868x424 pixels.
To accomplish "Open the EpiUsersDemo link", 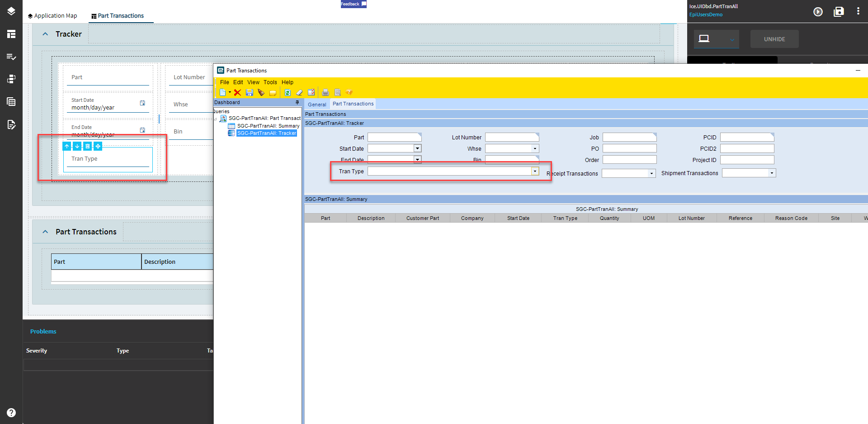I will pyautogui.click(x=706, y=15).
